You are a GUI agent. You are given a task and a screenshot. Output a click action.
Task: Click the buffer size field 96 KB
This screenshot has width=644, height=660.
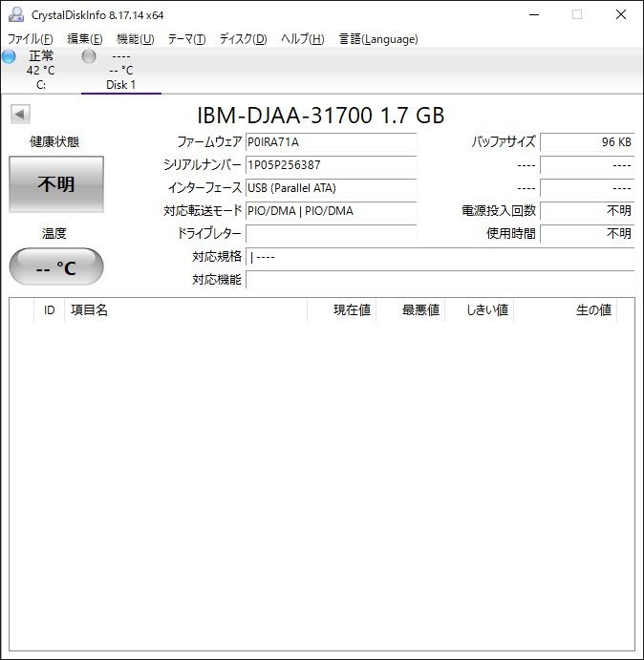tap(587, 142)
